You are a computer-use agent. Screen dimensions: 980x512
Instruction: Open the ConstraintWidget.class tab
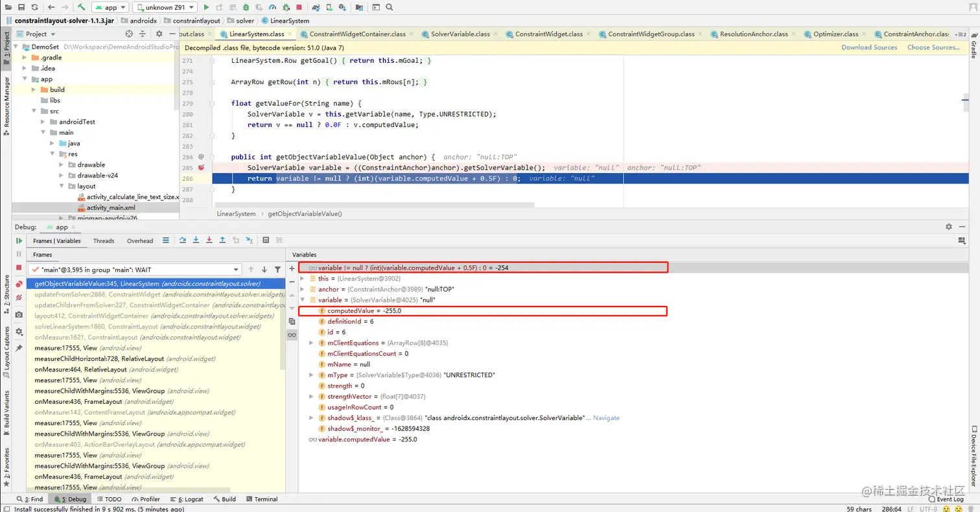548,34
